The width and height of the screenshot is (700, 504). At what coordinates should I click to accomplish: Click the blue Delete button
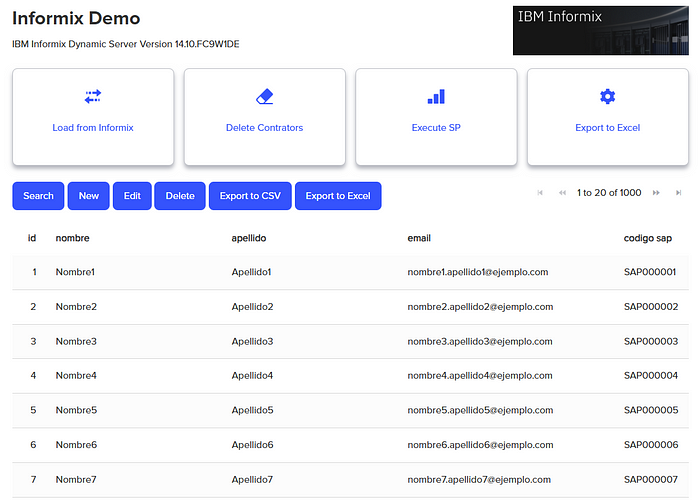[x=180, y=196]
